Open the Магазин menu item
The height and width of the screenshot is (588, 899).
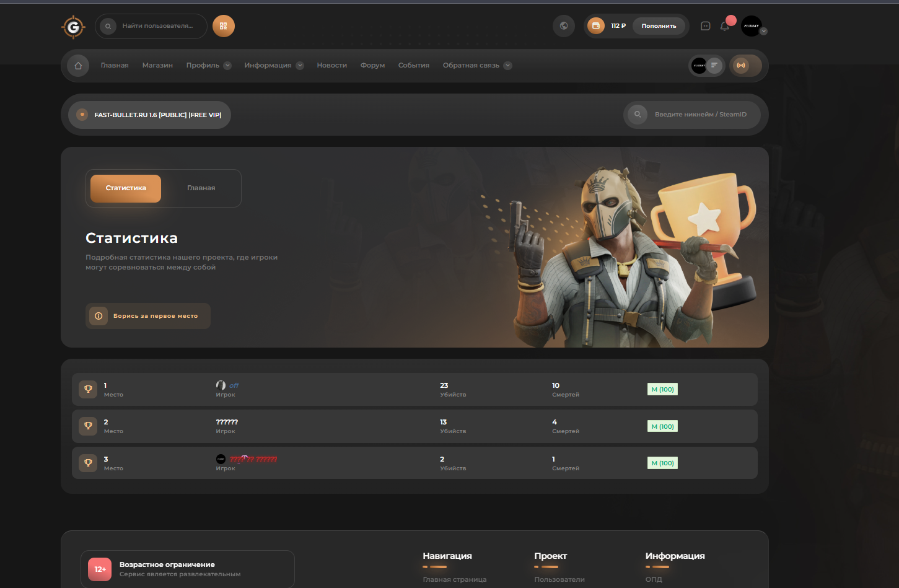(157, 65)
